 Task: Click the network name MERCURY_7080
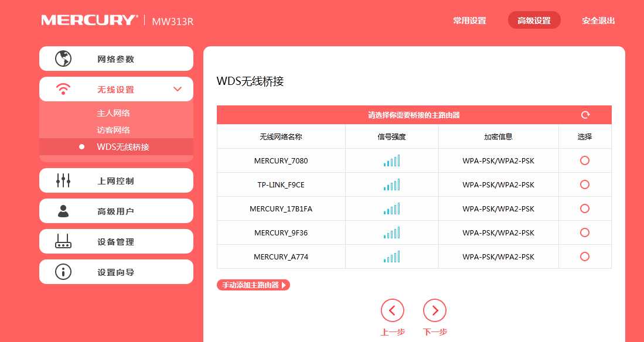tap(281, 161)
